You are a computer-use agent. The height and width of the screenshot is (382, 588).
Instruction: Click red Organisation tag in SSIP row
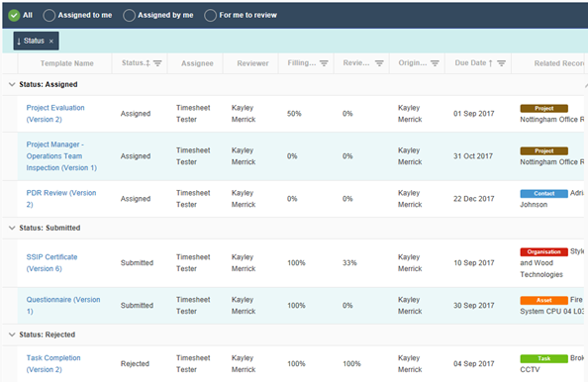[x=543, y=252]
